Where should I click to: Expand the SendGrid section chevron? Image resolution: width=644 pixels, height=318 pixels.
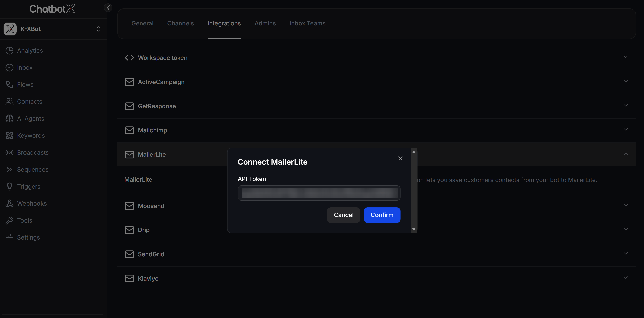pyautogui.click(x=626, y=253)
